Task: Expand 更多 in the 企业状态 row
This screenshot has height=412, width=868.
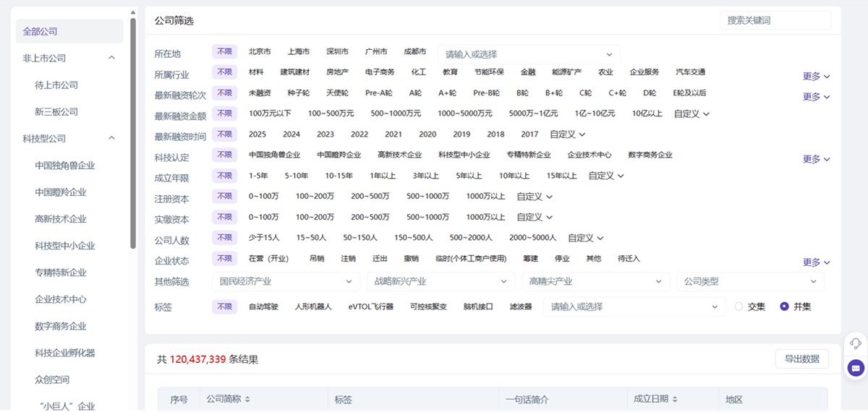Action: pos(816,262)
